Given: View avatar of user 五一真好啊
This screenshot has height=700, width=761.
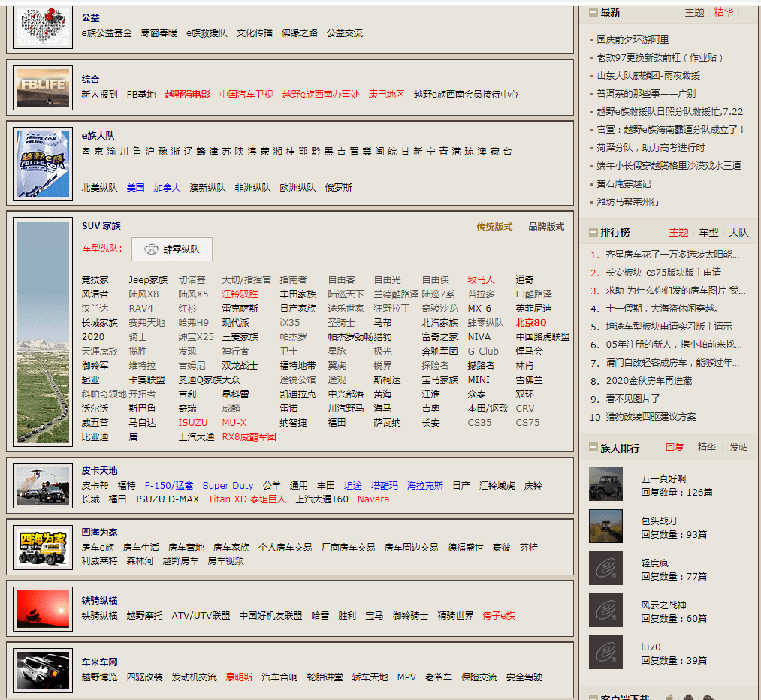Looking at the screenshot, I should [x=605, y=484].
